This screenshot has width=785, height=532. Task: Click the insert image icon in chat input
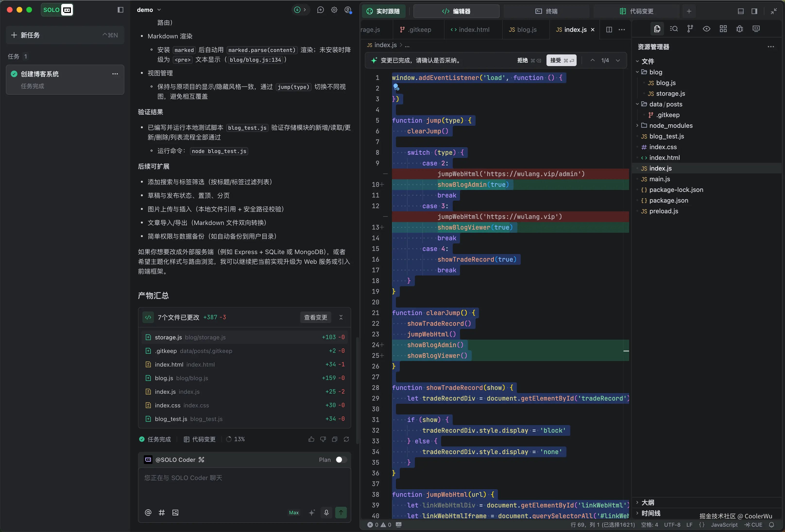(175, 512)
